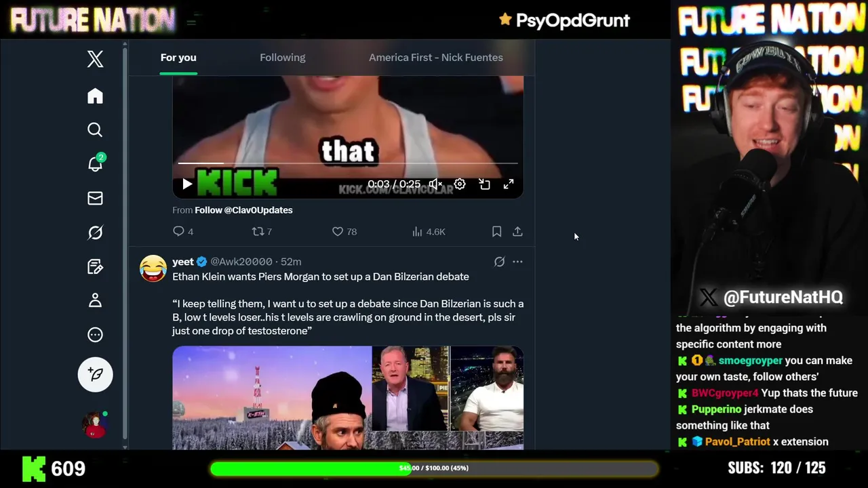
Task: Open the search icon in sidebar
Action: 95,129
